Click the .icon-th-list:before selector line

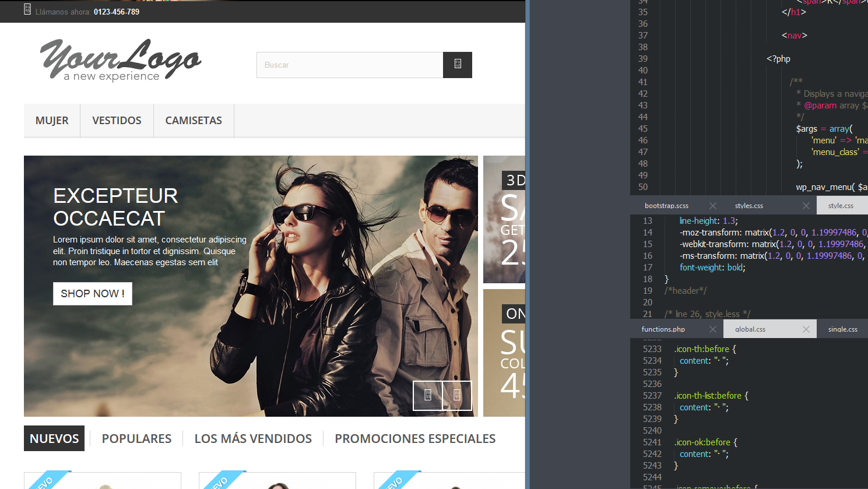pos(711,396)
